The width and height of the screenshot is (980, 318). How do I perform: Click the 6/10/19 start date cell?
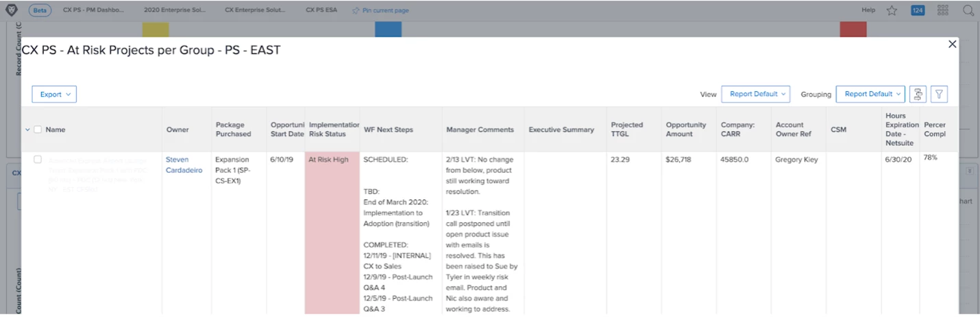tap(282, 160)
